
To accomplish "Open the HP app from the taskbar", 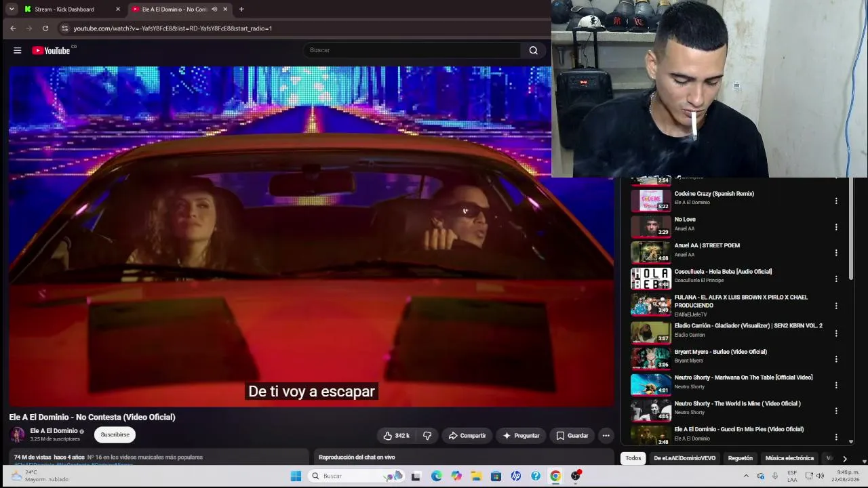I will pyautogui.click(x=516, y=476).
